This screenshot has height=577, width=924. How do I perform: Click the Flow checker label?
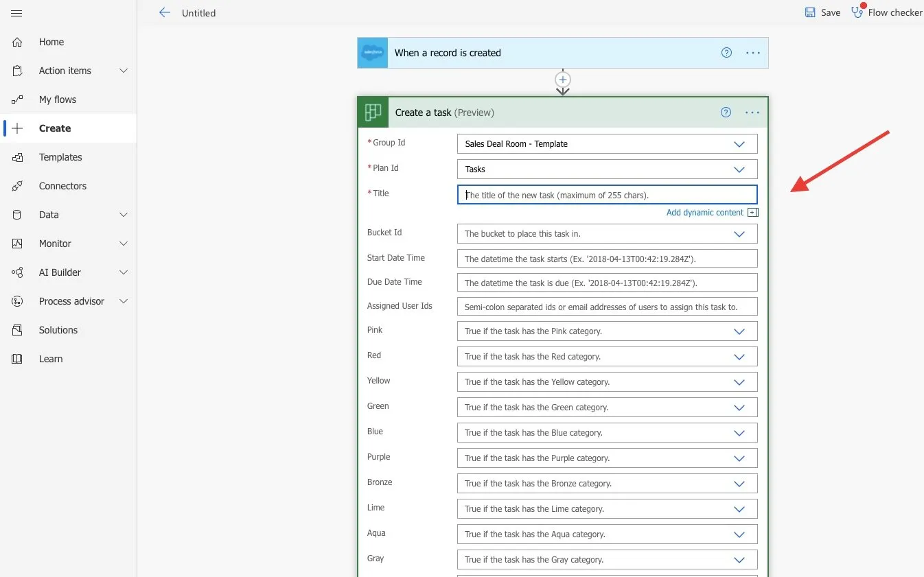(x=895, y=12)
